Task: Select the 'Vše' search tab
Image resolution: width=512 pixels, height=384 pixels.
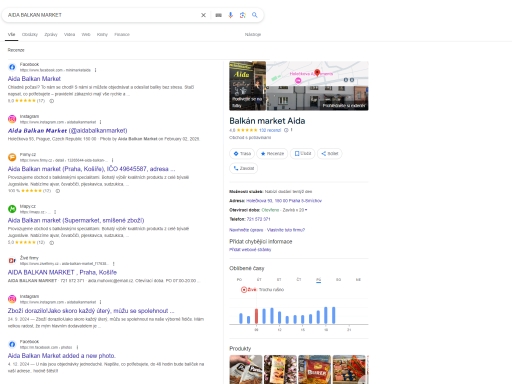Action: [11, 34]
